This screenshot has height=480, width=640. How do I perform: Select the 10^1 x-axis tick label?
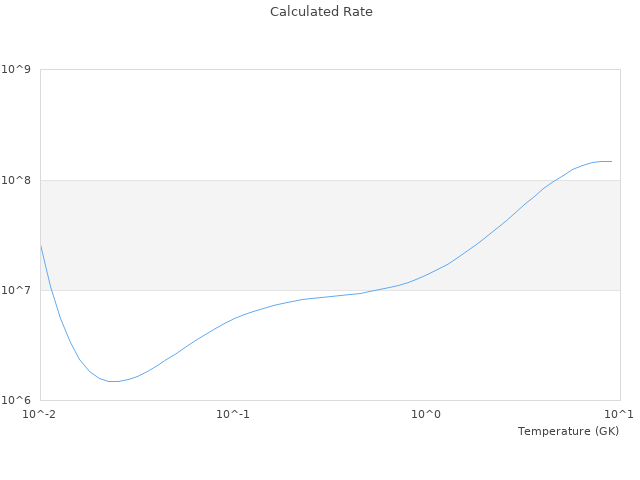click(619, 414)
